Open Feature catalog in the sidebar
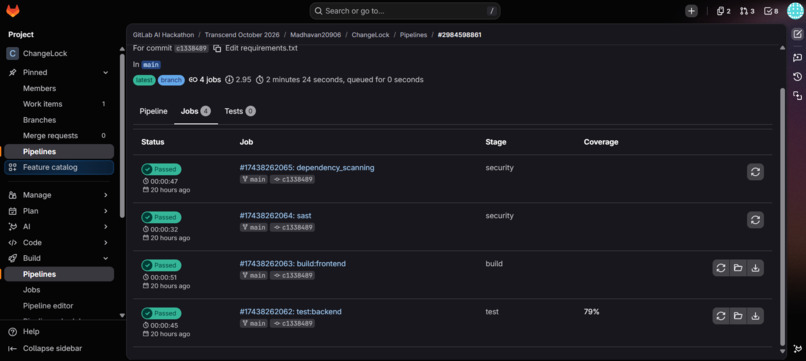The image size is (806, 361). click(59, 167)
